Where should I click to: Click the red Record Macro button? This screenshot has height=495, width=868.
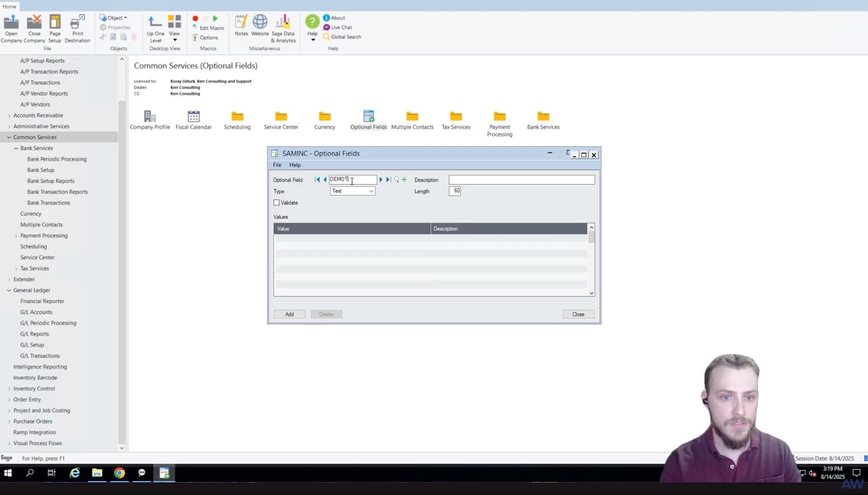[x=195, y=19]
